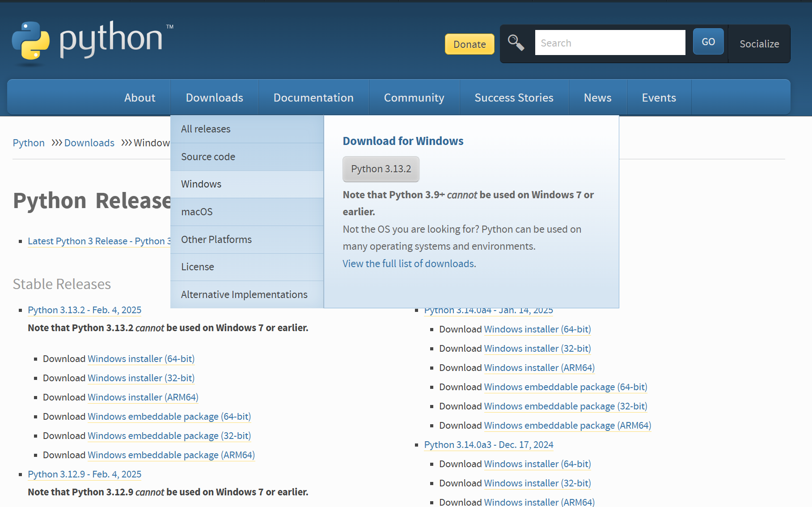This screenshot has width=812, height=507.
Task: Select Alternative Implementations in Downloads submenu
Action: (x=247, y=294)
